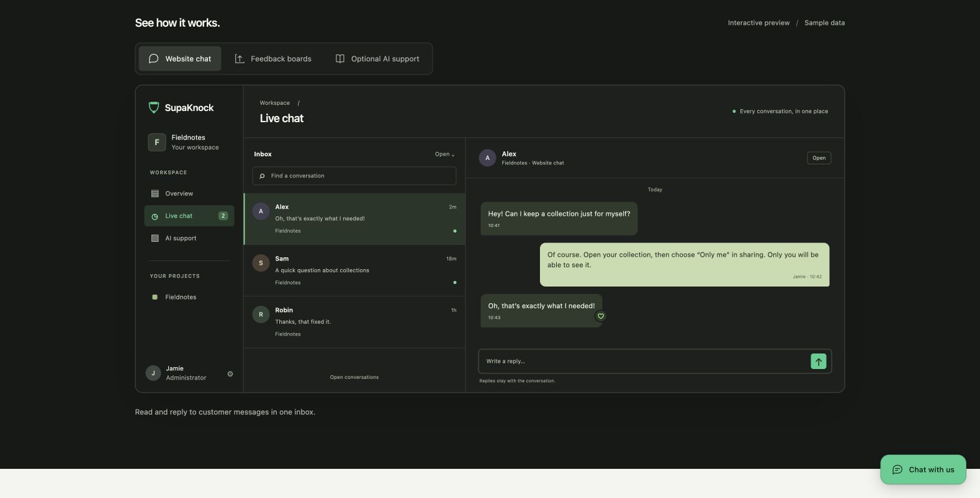Select Alex's conversation in the inbox
980x498 pixels.
coord(355,219)
